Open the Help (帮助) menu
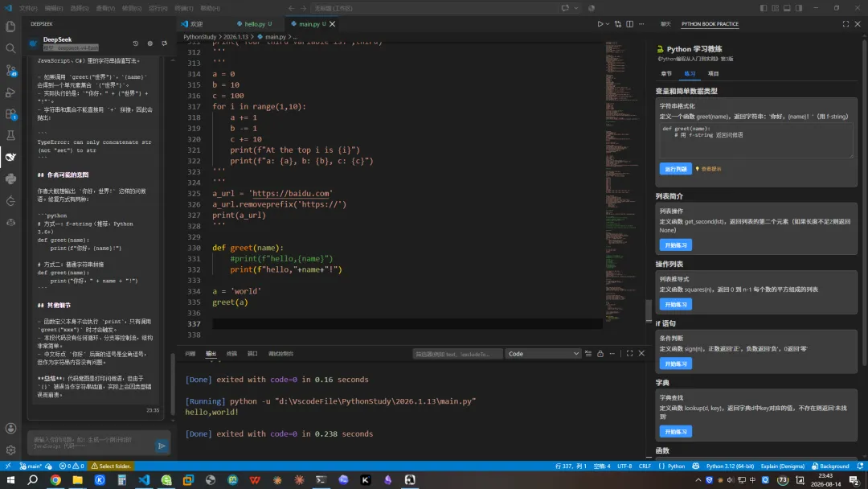The height and width of the screenshot is (489, 868). point(210,8)
